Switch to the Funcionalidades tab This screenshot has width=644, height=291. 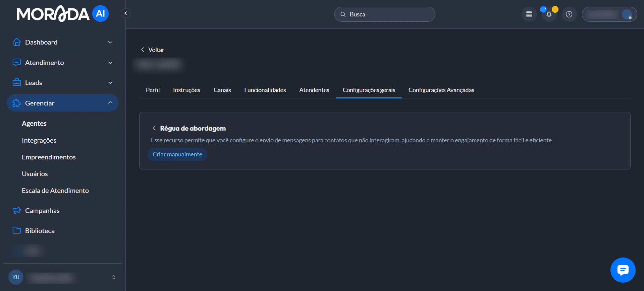pyautogui.click(x=265, y=90)
